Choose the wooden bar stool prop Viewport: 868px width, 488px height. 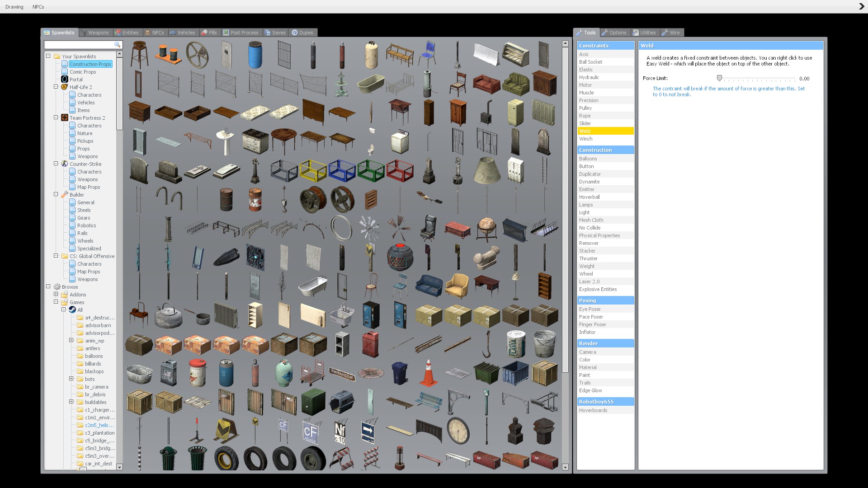point(139,55)
